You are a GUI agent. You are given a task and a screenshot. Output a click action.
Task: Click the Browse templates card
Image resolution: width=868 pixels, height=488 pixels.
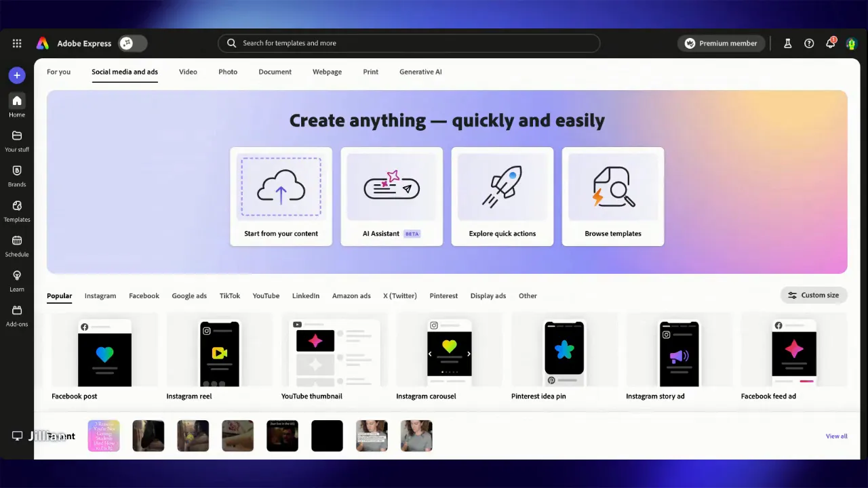click(x=612, y=197)
